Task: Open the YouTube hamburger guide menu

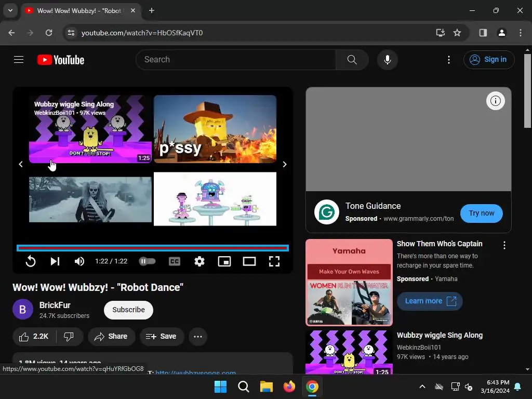Action: [19, 60]
